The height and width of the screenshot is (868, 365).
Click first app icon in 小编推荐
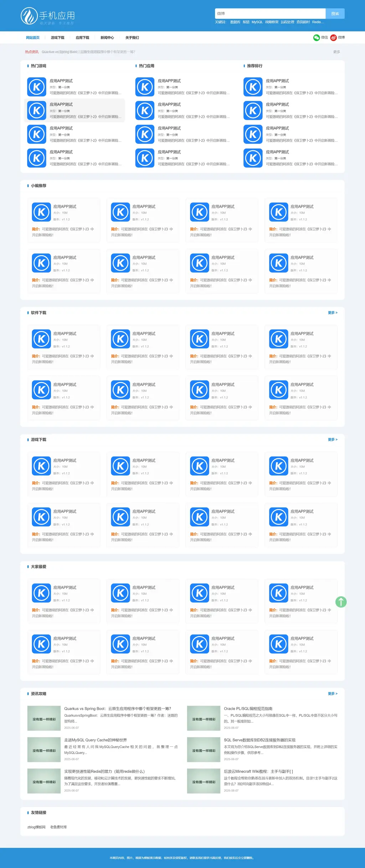click(41, 212)
